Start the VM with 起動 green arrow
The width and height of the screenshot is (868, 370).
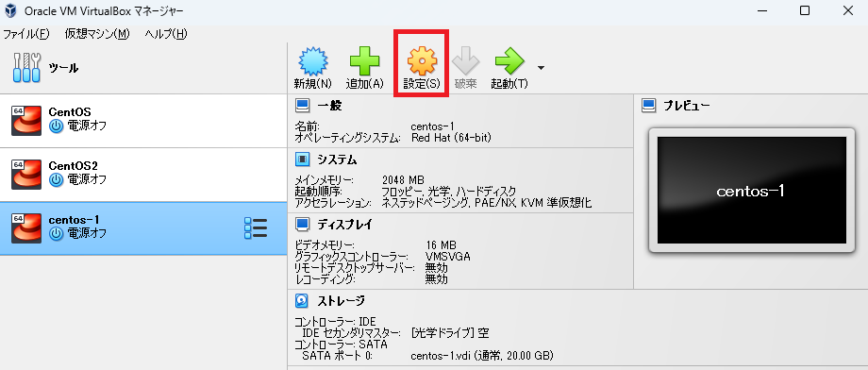[509, 61]
